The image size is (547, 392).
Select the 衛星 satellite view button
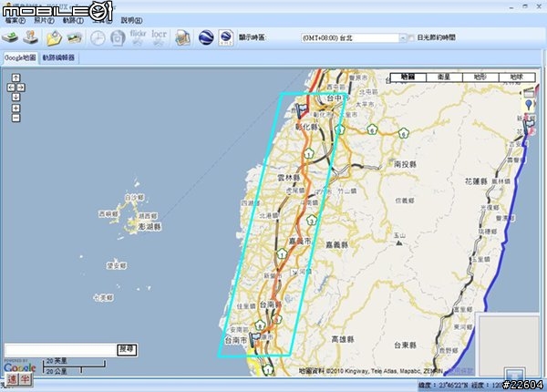click(445, 77)
